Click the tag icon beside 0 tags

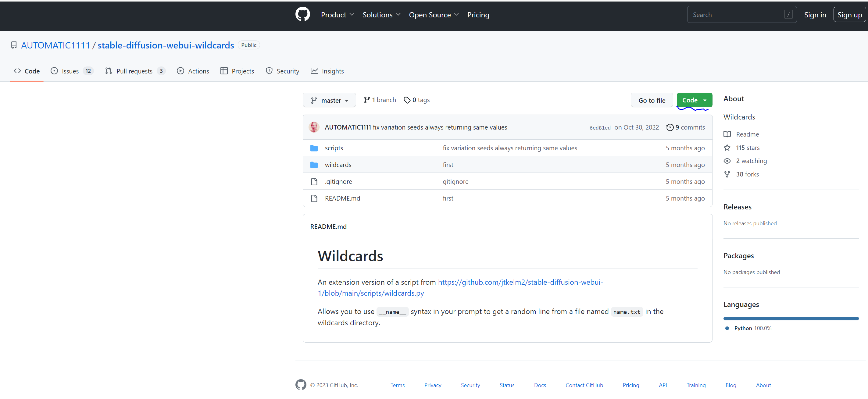click(x=407, y=100)
